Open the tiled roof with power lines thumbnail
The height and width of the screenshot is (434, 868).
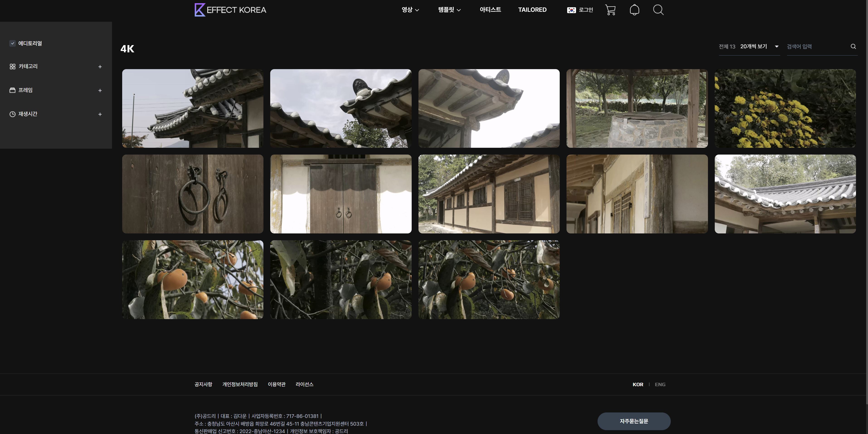[192, 109]
